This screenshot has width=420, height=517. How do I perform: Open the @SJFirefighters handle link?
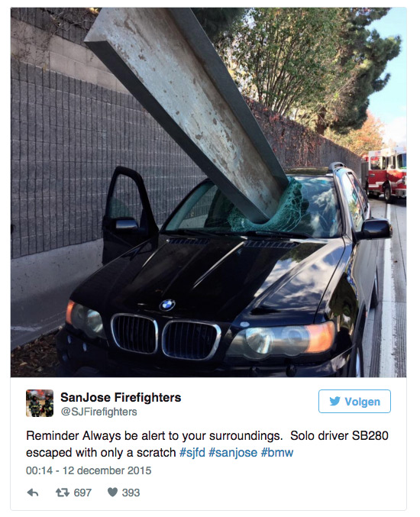[99, 412]
